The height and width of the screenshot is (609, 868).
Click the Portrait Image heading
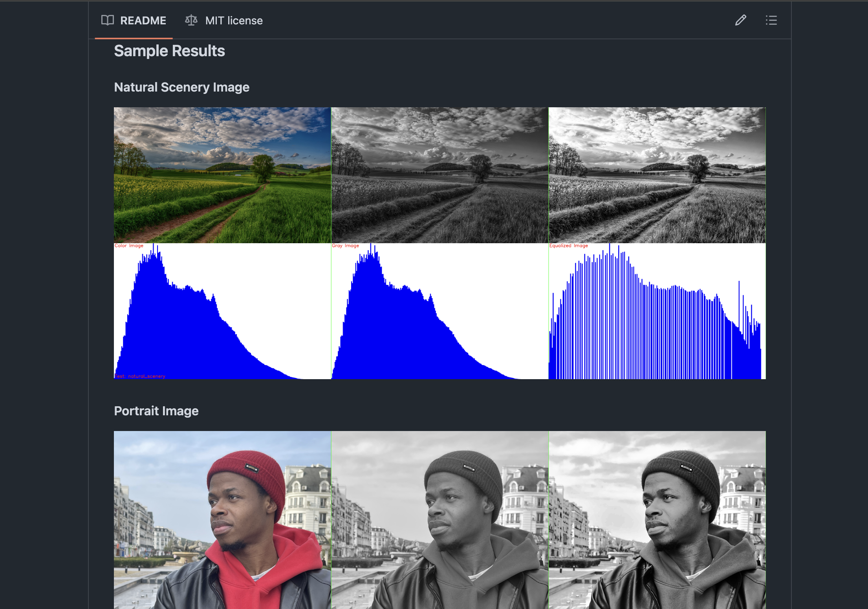(x=156, y=411)
